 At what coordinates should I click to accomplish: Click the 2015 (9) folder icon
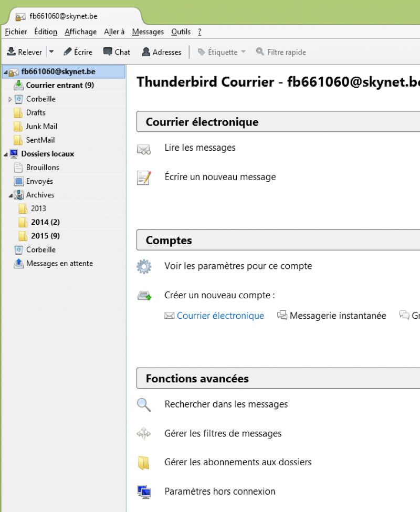23,236
